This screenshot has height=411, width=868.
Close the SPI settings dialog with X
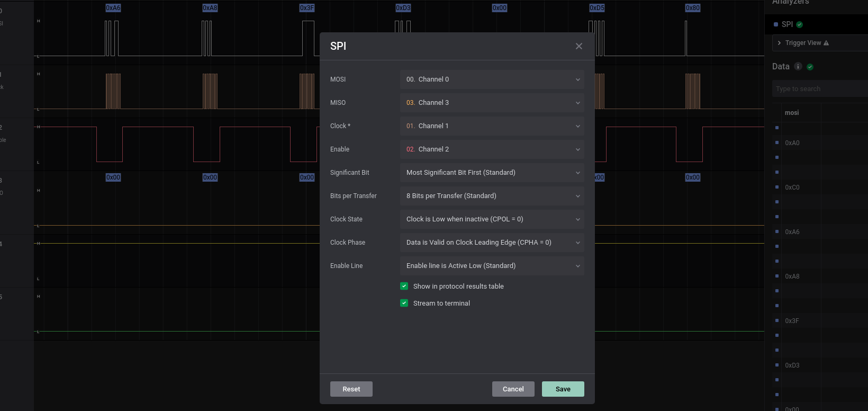(x=578, y=46)
